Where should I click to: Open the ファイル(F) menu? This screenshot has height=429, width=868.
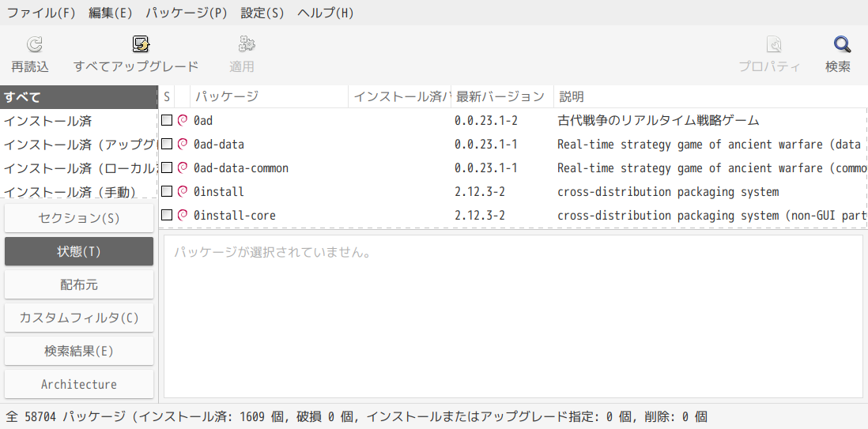(41, 13)
